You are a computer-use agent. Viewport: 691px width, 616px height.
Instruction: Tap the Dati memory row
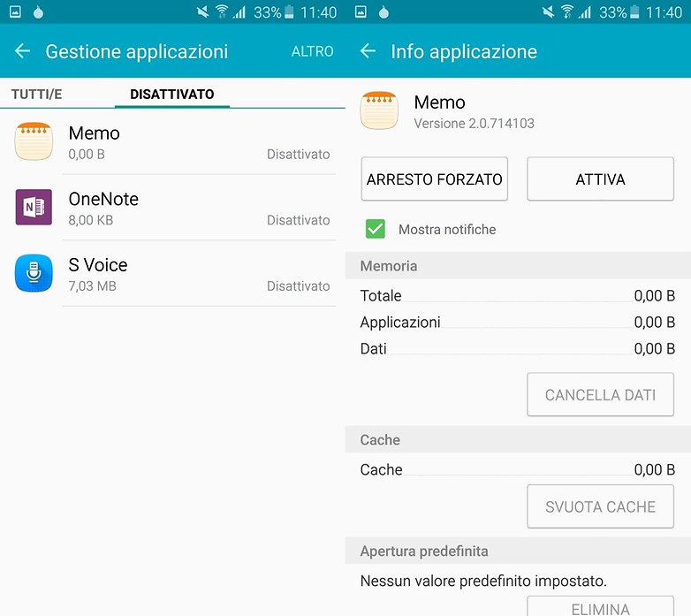click(518, 348)
